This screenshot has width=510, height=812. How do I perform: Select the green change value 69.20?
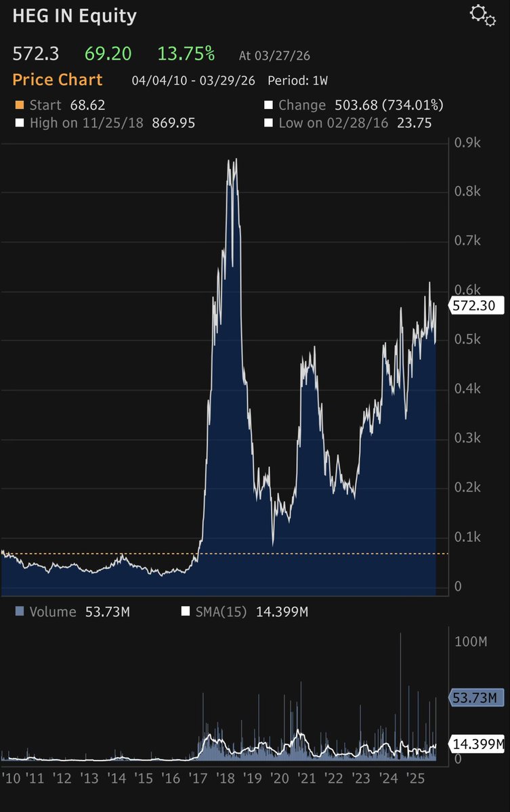pyautogui.click(x=108, y=53)
